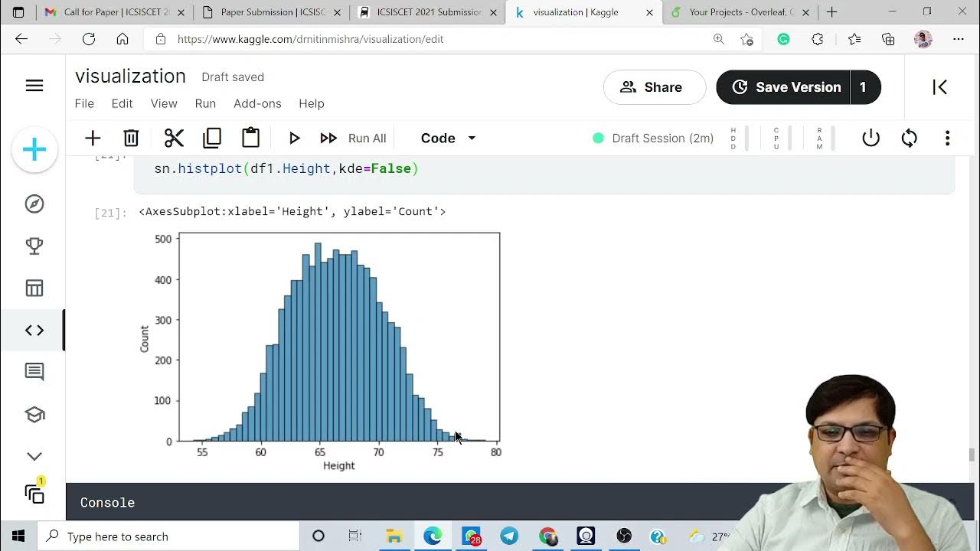Restart session with the refresh icon
The height and width of the screenshot is (551, 980).
pos(909,138)
